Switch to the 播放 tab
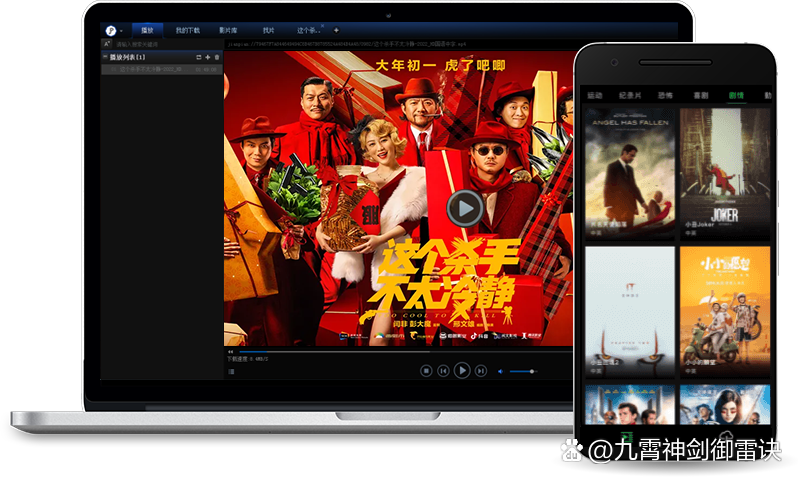The width and height of the screenshot is (798, 480). 147,31
